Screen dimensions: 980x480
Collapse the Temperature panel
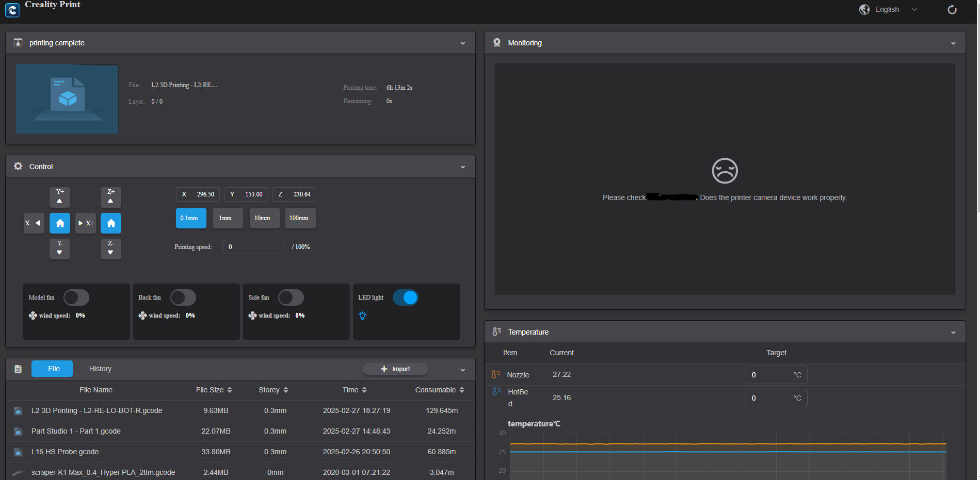pyautogui.click(x=953, y=333)
